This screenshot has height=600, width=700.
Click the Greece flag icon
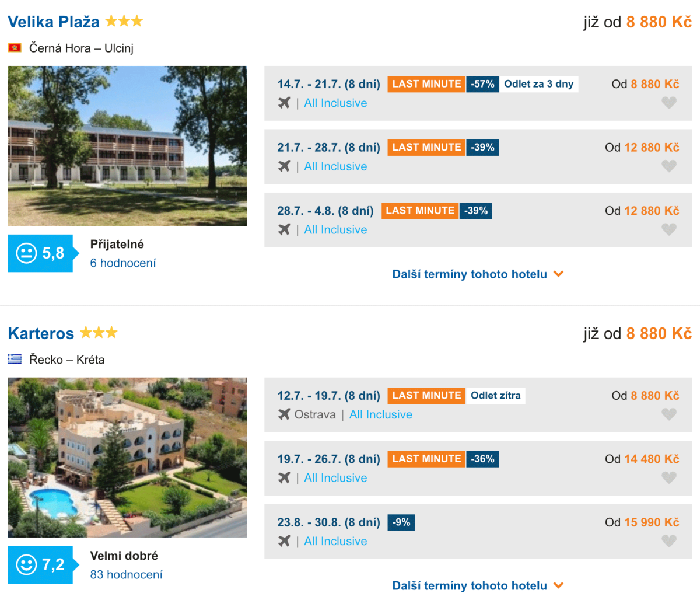pos(15,360)
